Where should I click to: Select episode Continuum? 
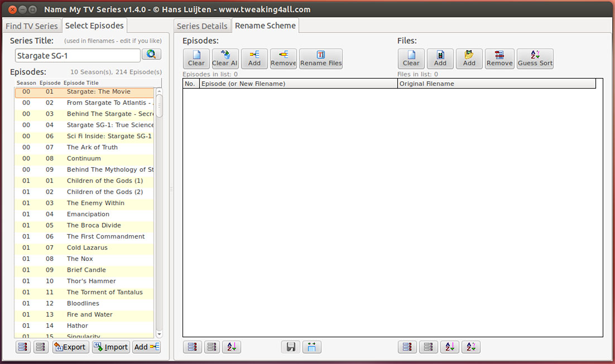(x=84, y=159)
